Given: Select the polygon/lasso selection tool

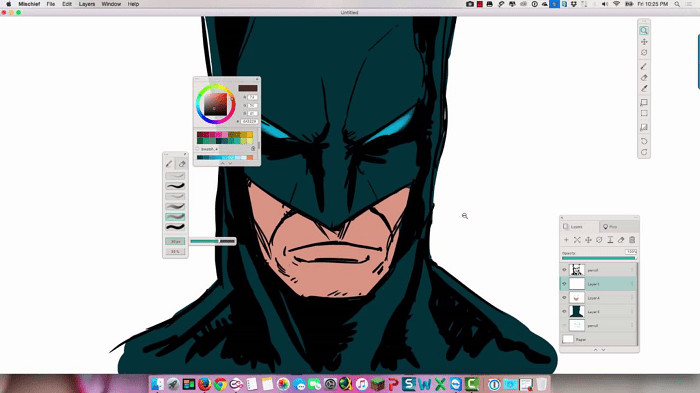Looking at the screenshot, I should click(x=644, y=102).
